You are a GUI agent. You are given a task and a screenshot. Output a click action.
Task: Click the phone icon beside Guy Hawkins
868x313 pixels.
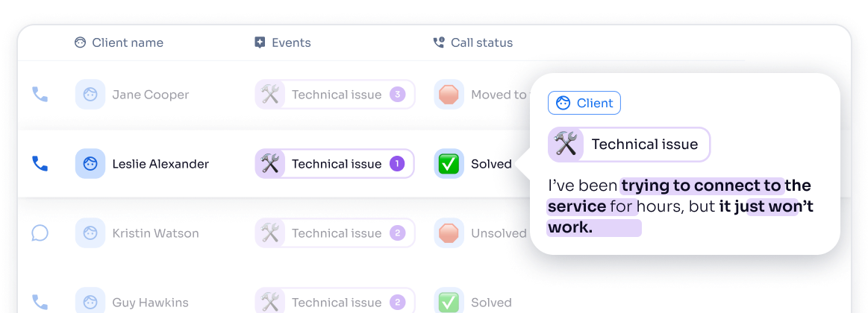pyautogui.click(x=40, y=303)
